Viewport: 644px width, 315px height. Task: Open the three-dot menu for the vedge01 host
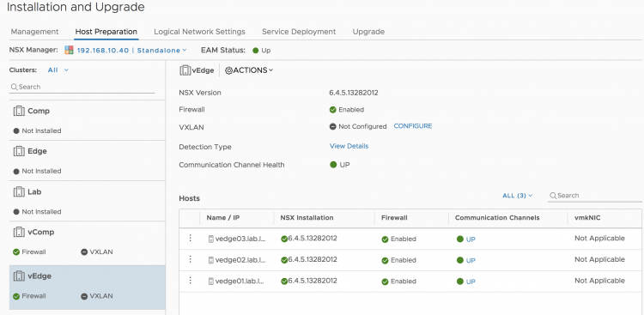tap(190, 281)
